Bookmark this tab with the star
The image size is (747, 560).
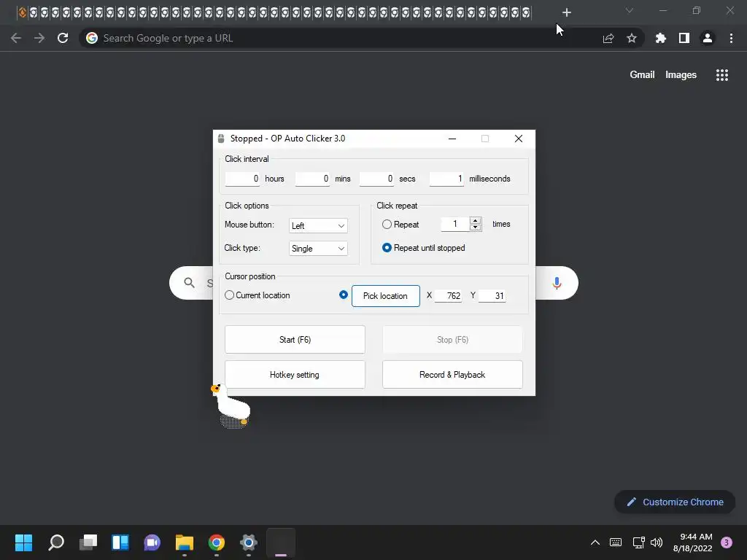632,38
